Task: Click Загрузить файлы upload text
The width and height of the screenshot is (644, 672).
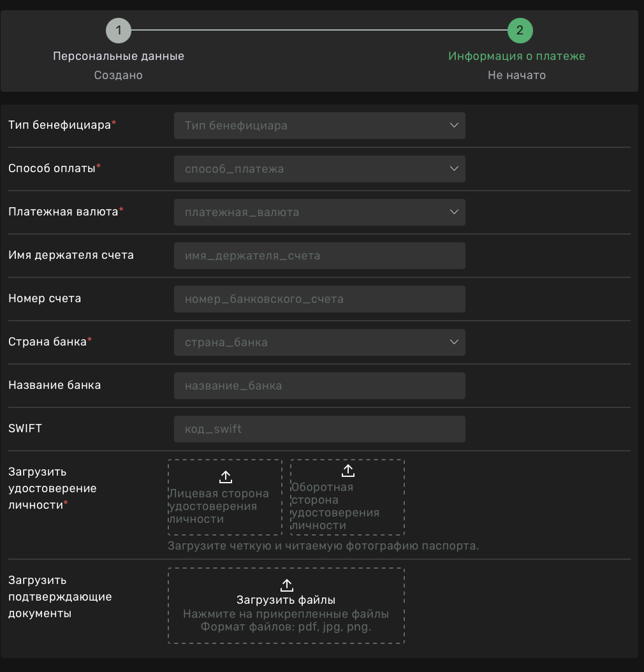Action: click(286, 600)
